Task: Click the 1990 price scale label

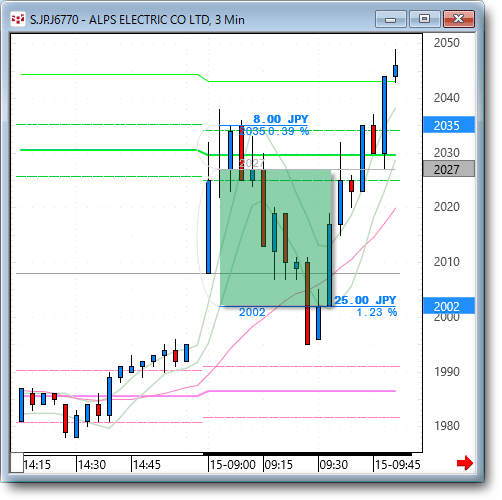Action: coord(447,371)
